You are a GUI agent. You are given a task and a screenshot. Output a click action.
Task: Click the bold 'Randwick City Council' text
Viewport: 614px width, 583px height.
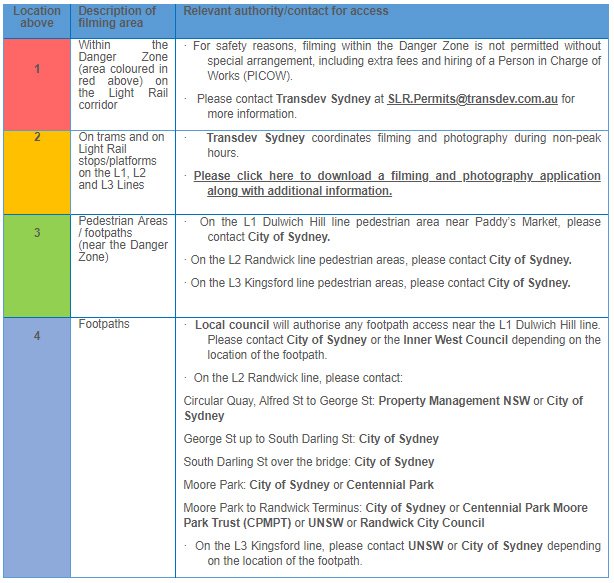click(422, 523)
